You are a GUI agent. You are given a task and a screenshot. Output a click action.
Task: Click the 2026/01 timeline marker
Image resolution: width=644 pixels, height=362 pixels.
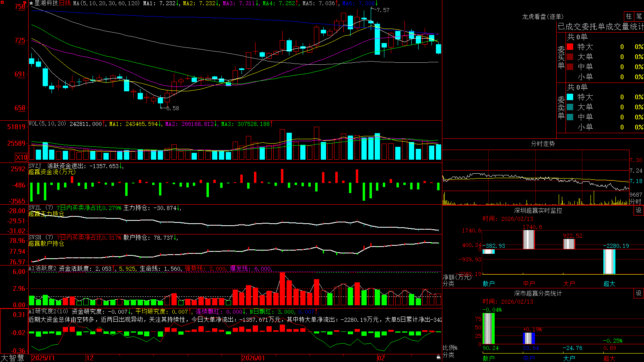[x=254, y=358]
